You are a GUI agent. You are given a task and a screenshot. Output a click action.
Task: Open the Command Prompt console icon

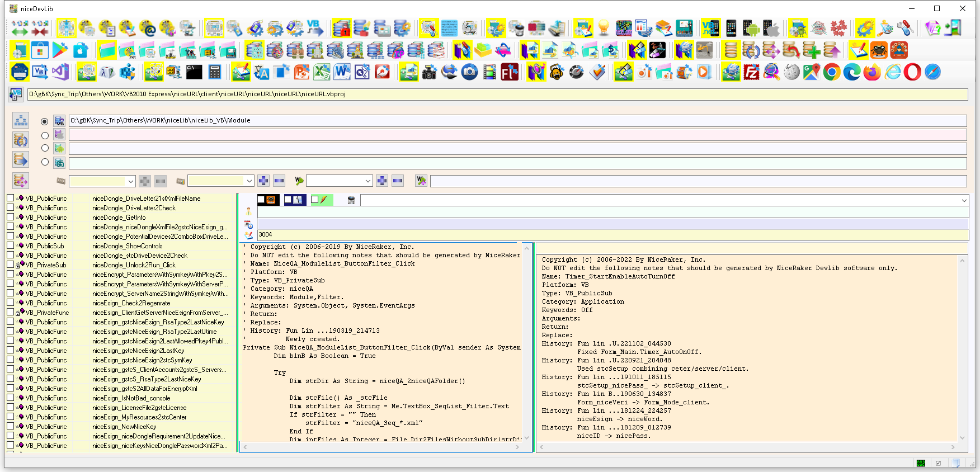pyautogui.click(x=194, y=72)
